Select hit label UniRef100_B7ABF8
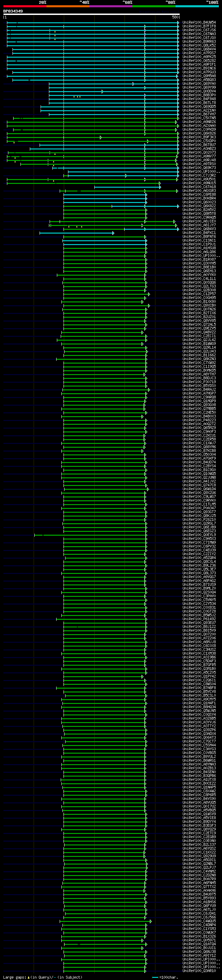The height and width of the screenshot is (980, 222). tap(199, 688)
